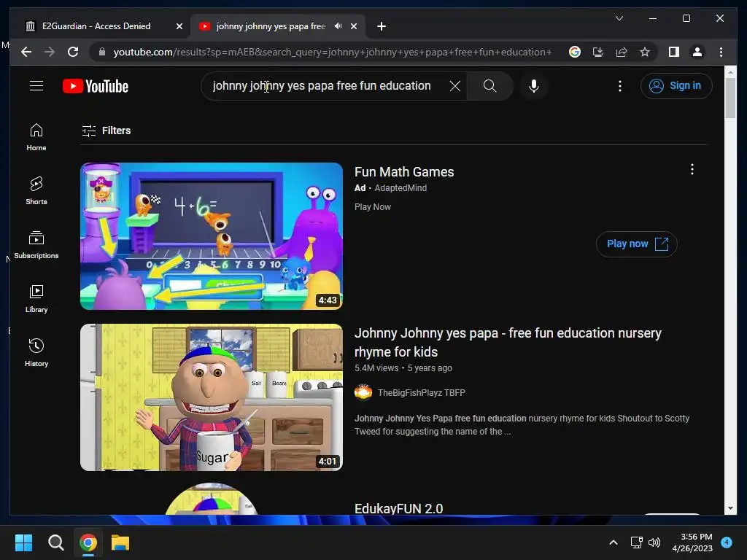The height and width of the screenshot is (560, 747).
Task: Open the AdaptedMind advertiser link
Action: [400, 188]
